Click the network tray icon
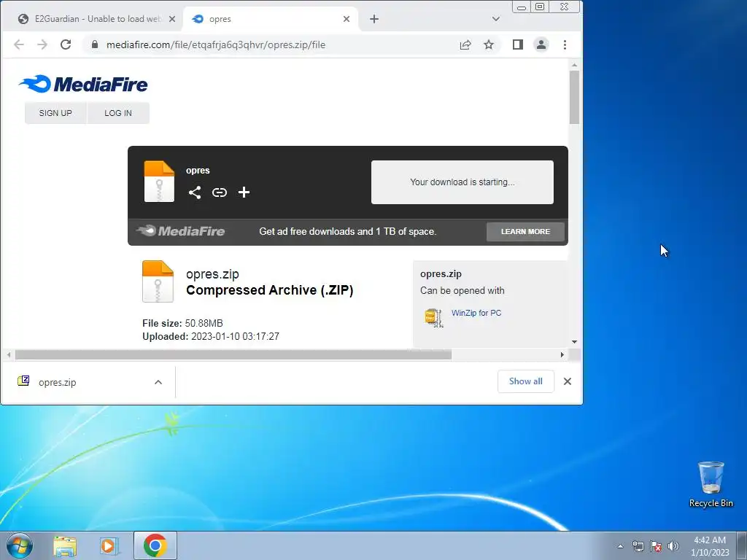Screen dimensions: 747x560 click(x=638, y=546)
